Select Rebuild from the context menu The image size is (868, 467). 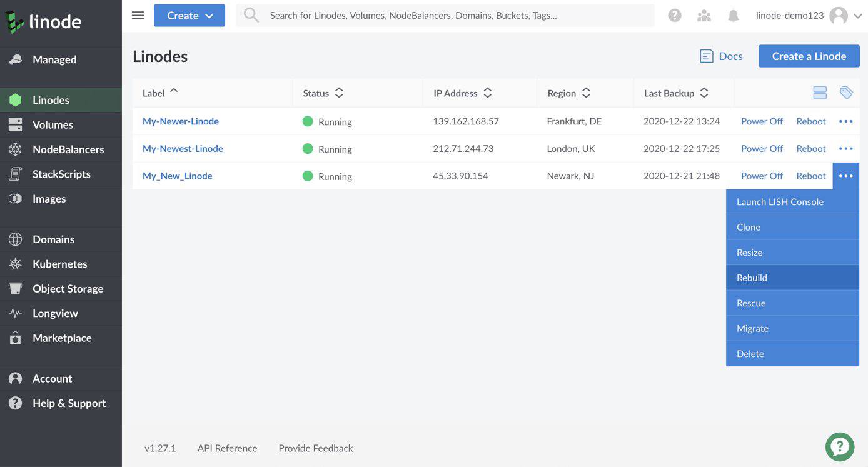pyautogui.click(x=751, y=277)
